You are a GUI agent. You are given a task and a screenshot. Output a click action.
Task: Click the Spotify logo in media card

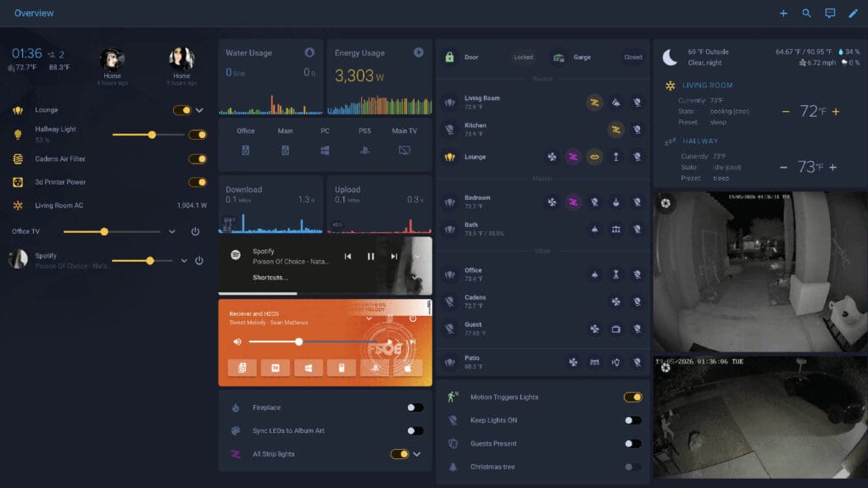(x=236, y=254)
